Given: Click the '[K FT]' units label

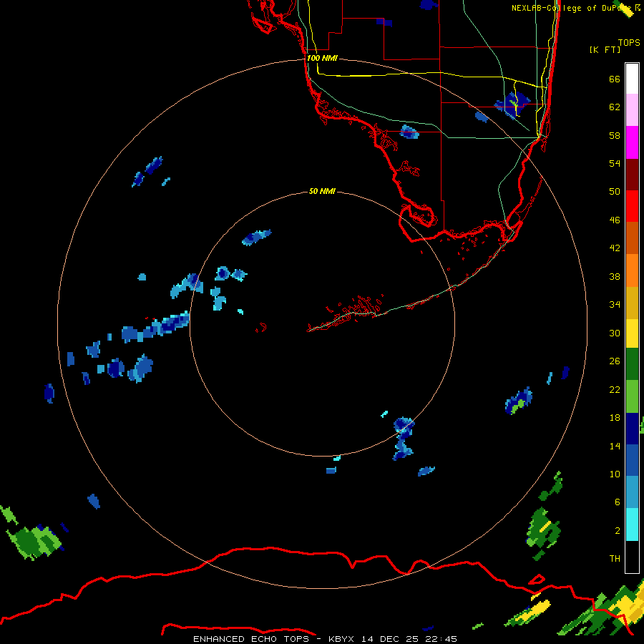Looking at the screenshot, I should (605, 49).
